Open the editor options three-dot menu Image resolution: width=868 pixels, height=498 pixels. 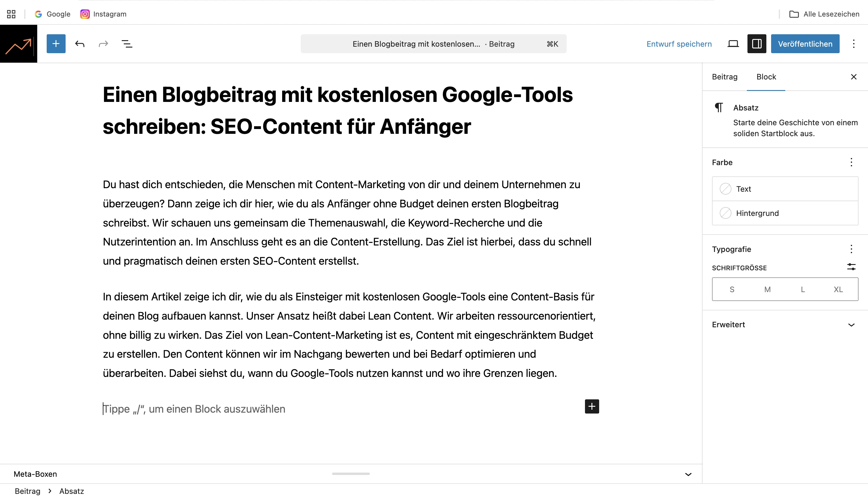click(x=854, y=44)
